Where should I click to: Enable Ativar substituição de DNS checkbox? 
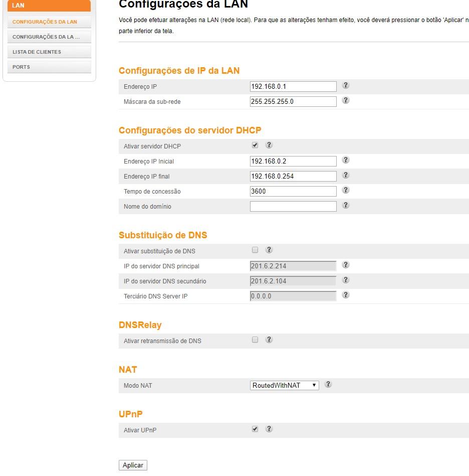point(255,250)
